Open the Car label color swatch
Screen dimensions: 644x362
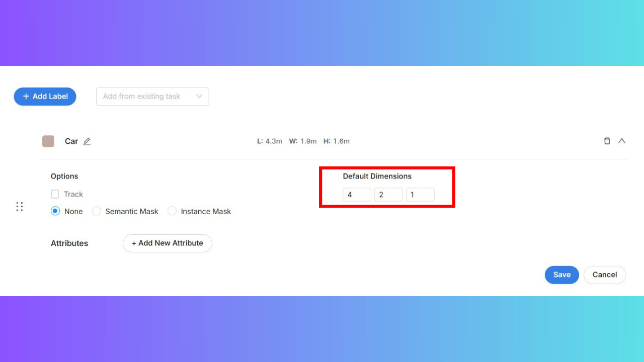(x=48, y=141)
